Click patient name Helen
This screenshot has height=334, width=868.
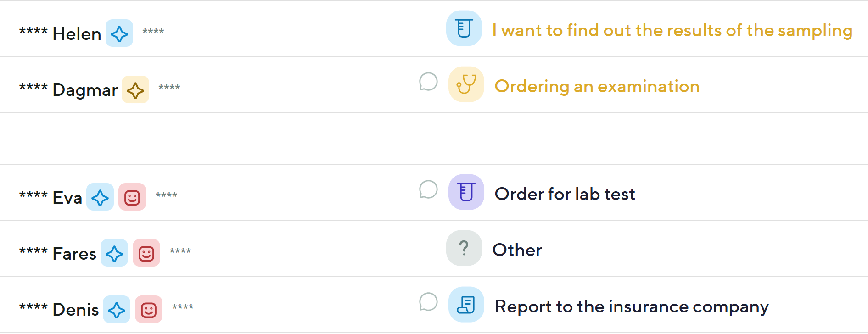pos(77,34)
